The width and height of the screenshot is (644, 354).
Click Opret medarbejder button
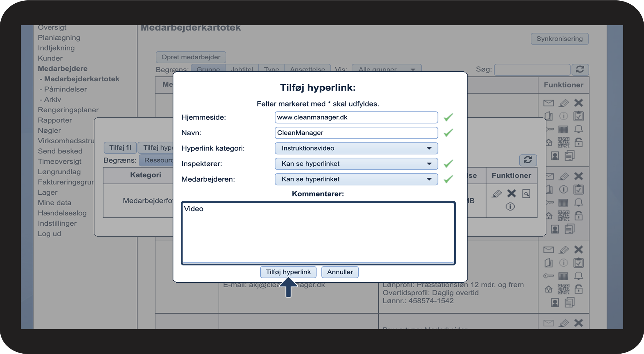[191, 57]
